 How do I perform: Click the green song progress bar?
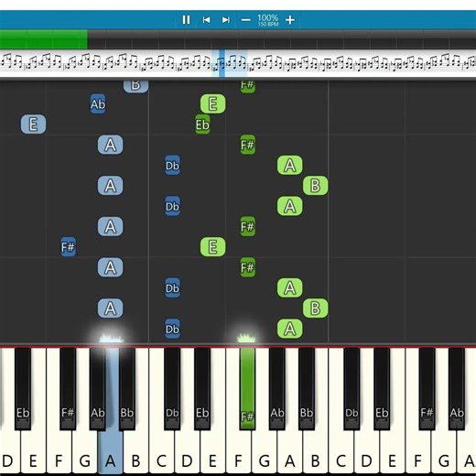point(44,39)
